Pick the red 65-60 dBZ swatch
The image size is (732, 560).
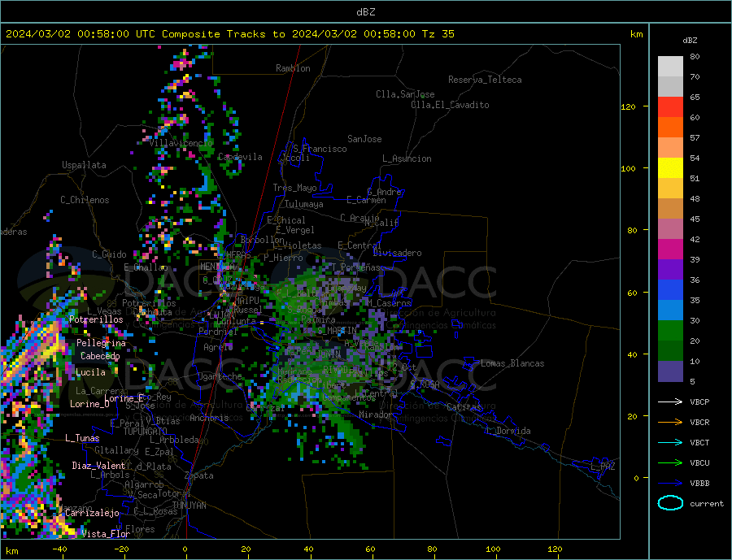click(x=670, y=106)
